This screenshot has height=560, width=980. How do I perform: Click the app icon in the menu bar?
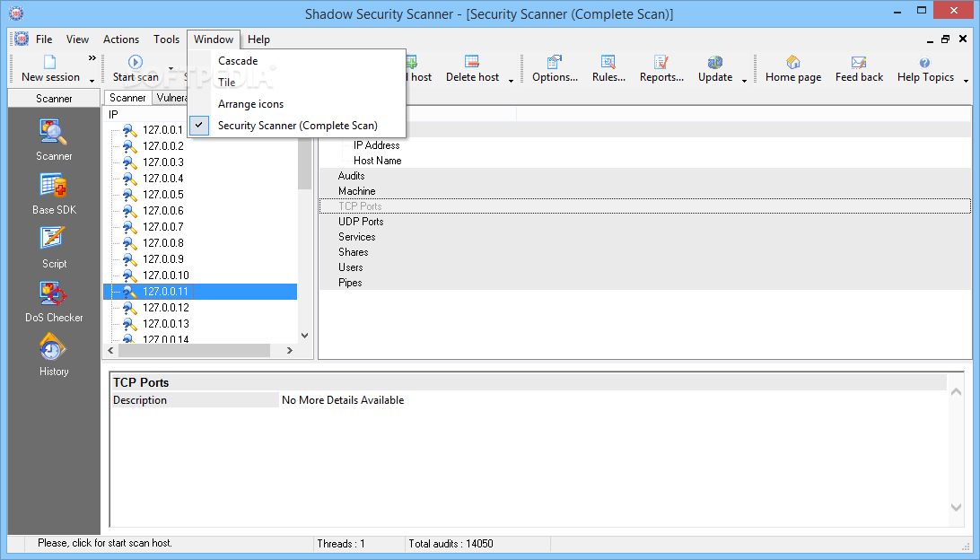click(22, 39)
